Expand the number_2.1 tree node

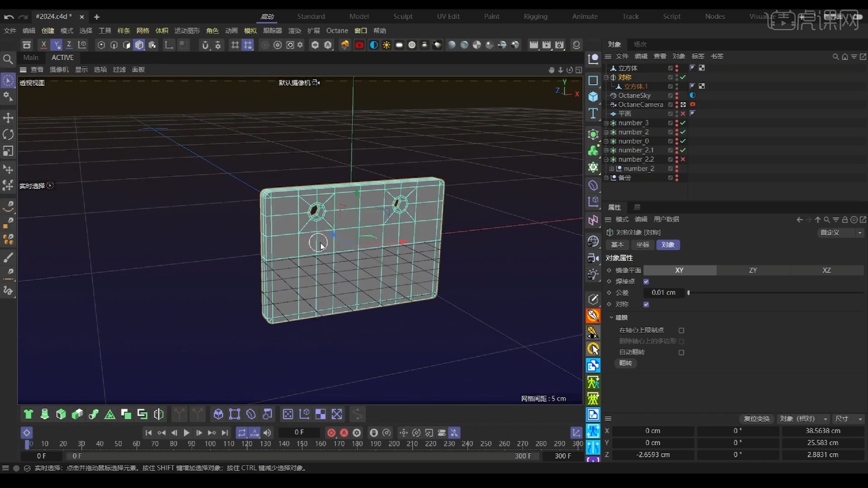pyautogui.click(x=606, y=150)
